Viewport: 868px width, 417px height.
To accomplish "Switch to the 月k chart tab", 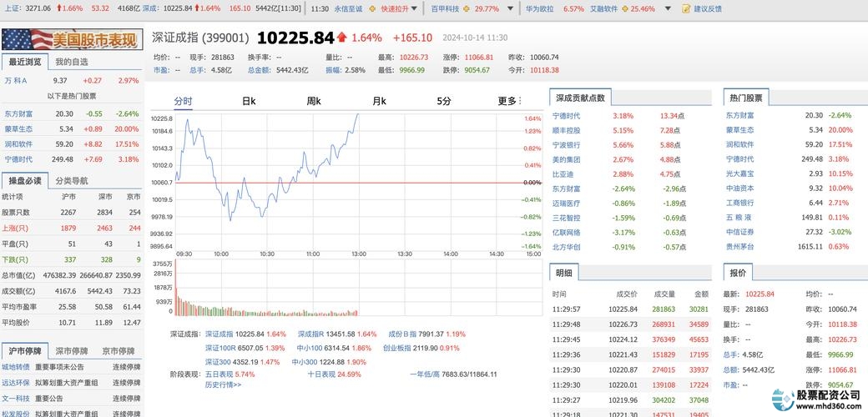I will coord(379,101).
